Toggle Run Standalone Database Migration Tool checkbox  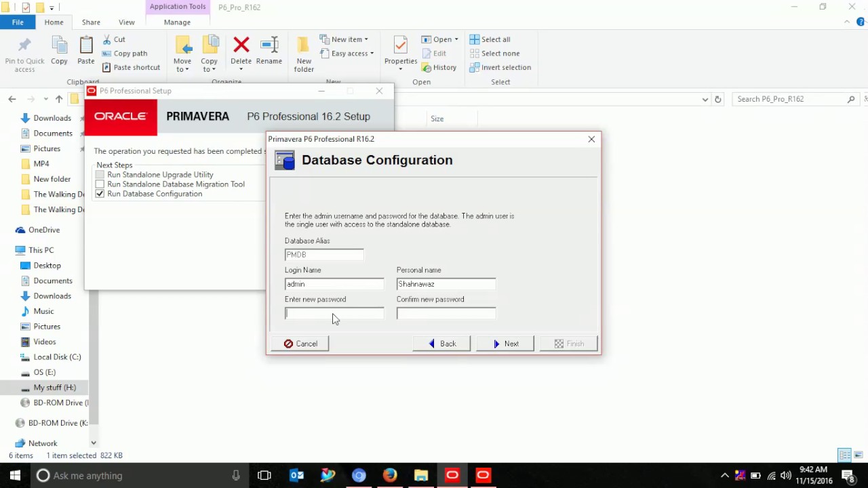pyautogui.click(x=100, y=184)
